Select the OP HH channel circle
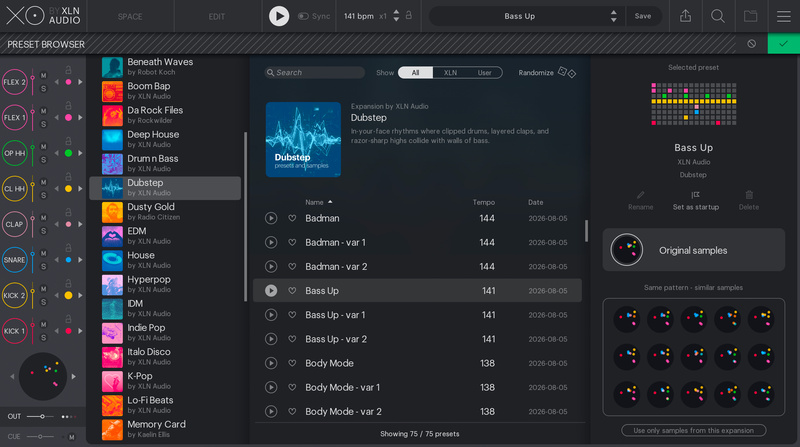 point(14,153)
